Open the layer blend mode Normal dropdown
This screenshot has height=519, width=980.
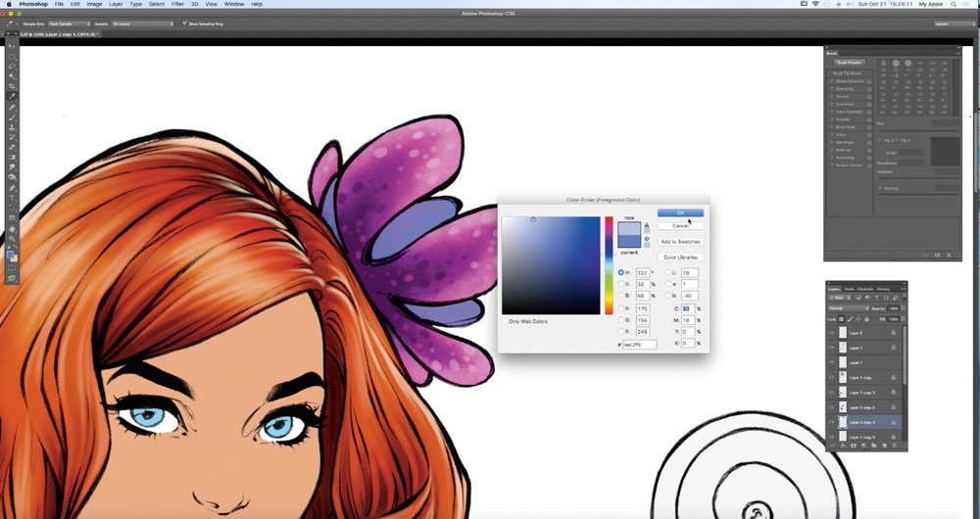click(x=849, y=308)
